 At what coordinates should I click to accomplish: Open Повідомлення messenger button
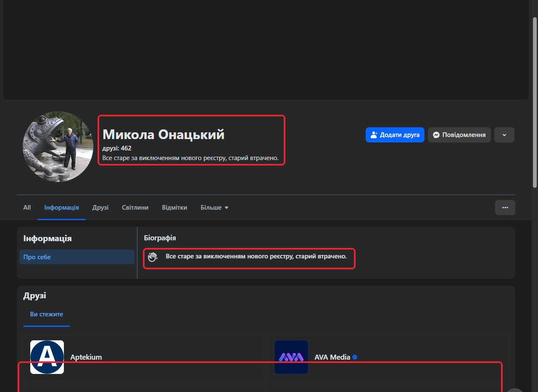[x=459, y=135]
